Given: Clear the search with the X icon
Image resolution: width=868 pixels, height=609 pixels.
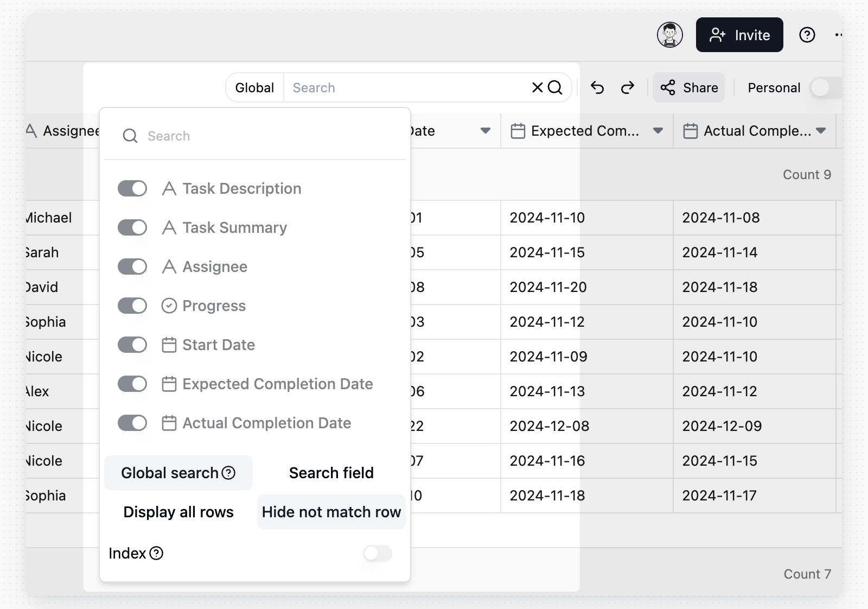Looking at the screenshot, I should (x=538, y=87).
